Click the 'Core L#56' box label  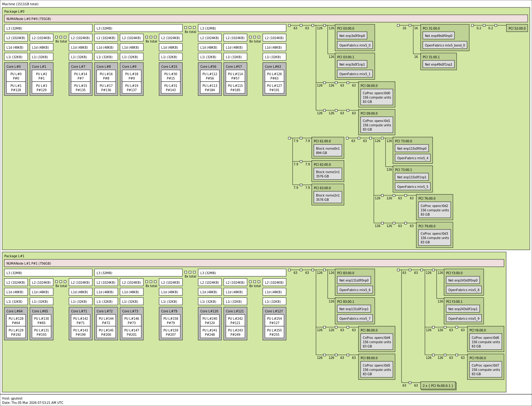pyautogui.click(x=208, y=67)
